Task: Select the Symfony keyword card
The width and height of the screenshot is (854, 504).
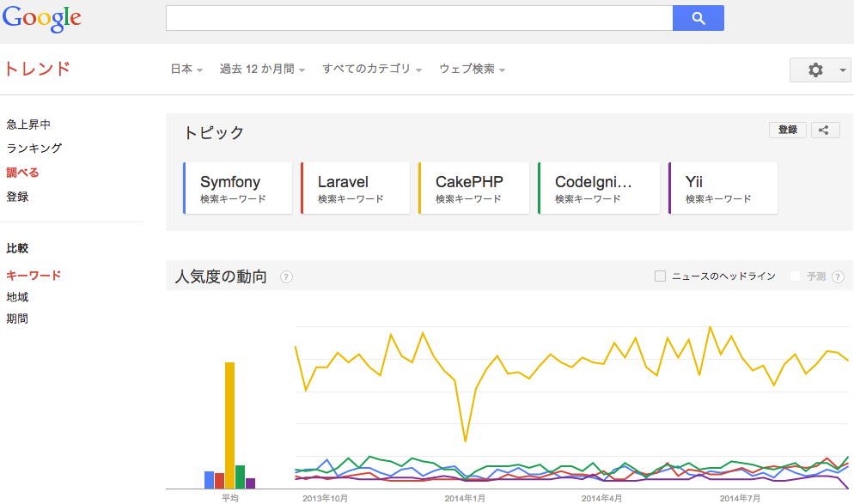Action: (237, 188)
